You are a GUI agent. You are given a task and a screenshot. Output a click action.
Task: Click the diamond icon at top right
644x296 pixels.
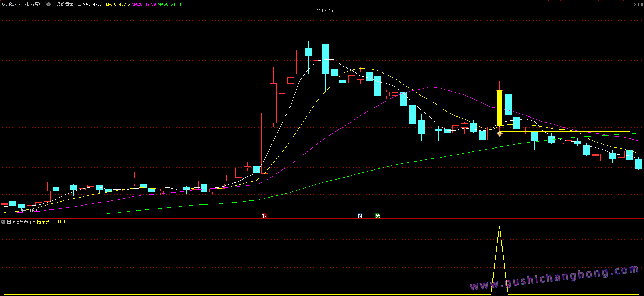(x=634, y=4)
